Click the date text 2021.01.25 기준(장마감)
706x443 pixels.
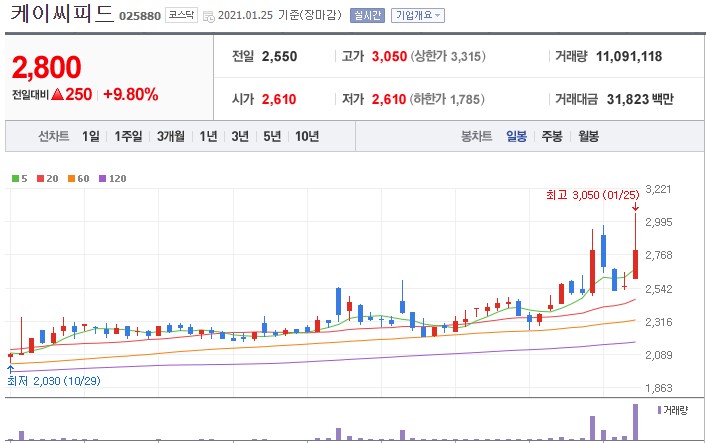280,15
